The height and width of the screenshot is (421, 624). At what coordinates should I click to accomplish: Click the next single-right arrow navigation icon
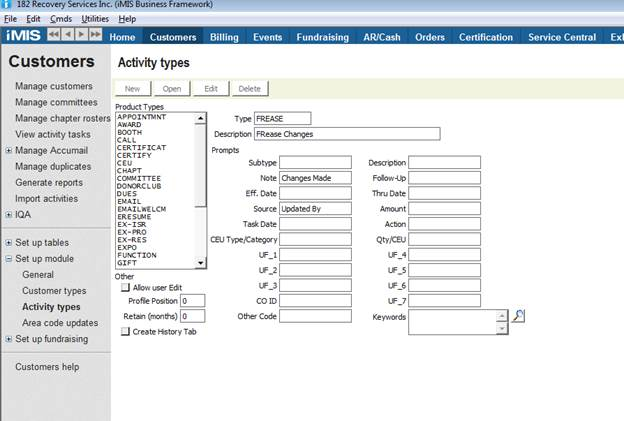(82, 37)
